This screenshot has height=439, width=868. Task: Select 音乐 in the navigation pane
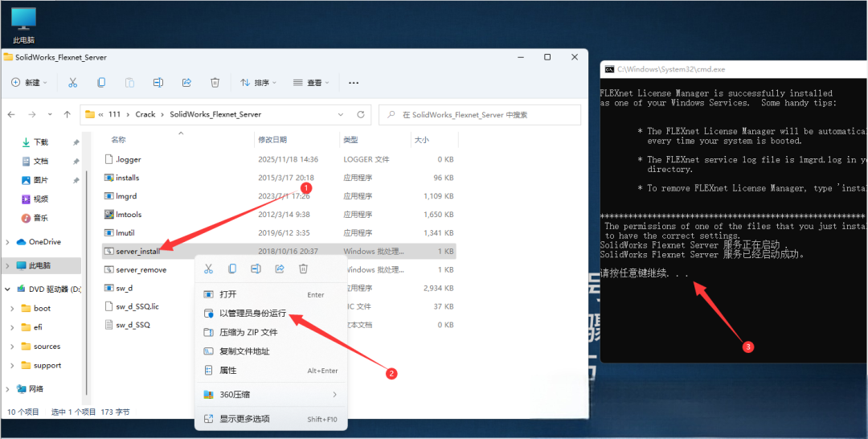pos(42,218)
